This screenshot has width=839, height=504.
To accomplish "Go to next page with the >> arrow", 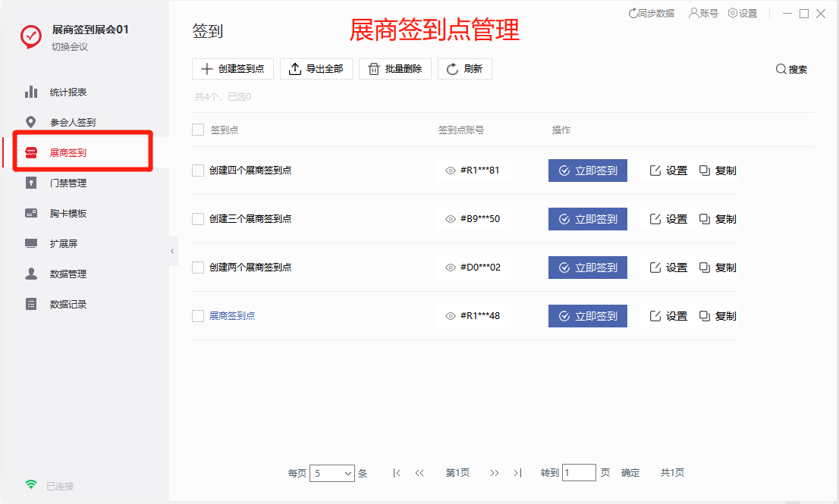I will (495, 472).
